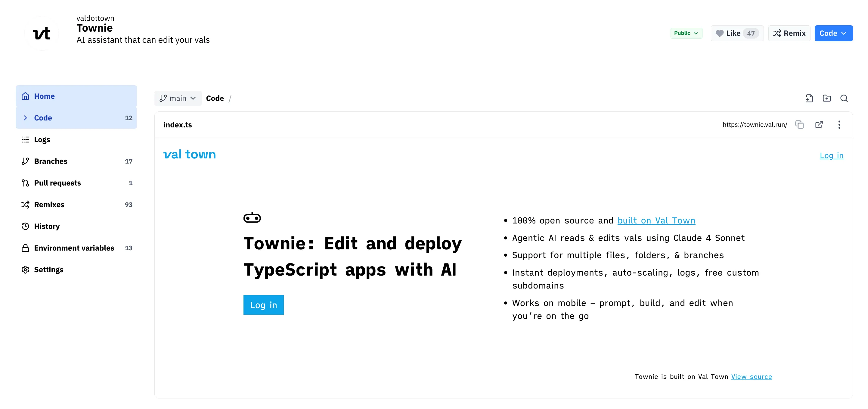Open the Public visibility dropdown
The height and width of the screenshot is (409, 868).
pos(686,33)
